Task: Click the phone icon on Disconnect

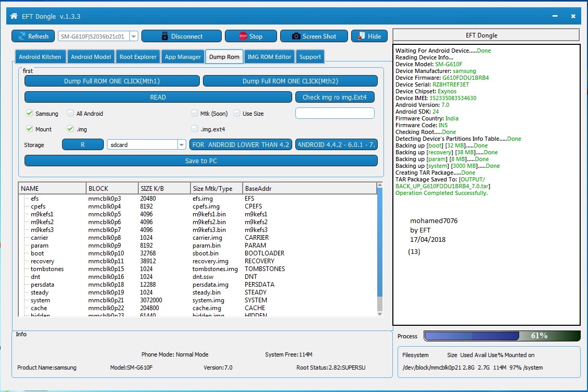Action: point(165,36)
